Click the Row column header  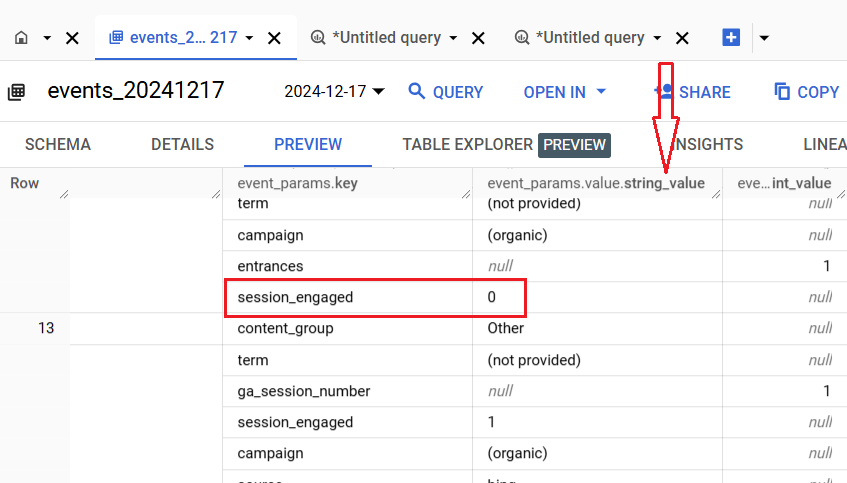click(x=24, y=183)
